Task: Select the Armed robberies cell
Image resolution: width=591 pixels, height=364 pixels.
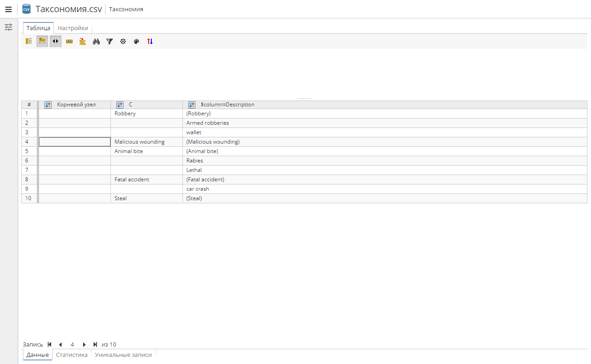Action: click(x=385, y=123)
